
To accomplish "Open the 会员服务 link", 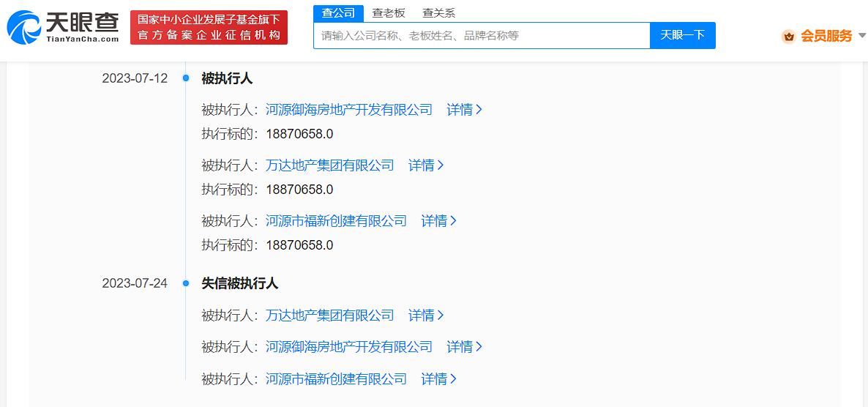I will (x=826, y=37).
